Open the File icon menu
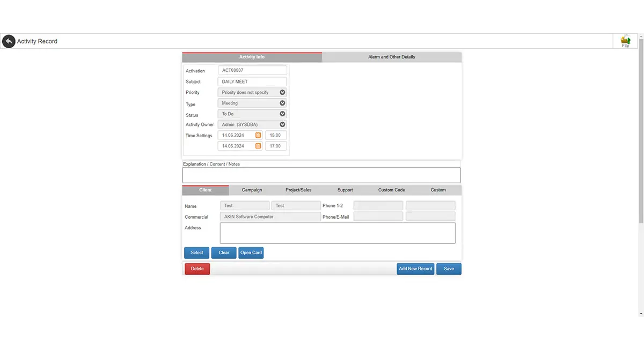The width and height of the screenshot is (644, 350). [625, 41]
